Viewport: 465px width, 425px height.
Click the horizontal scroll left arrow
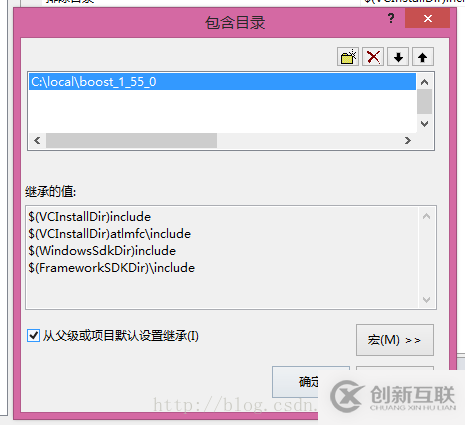[37, 140]
